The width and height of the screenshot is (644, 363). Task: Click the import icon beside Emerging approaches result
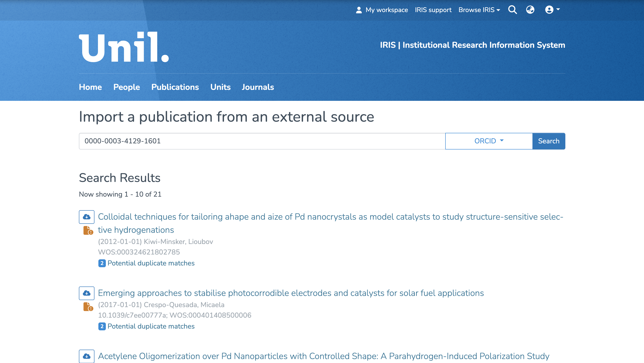coord(87,293)
